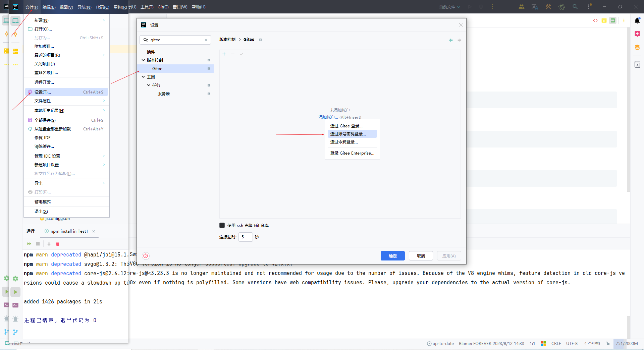
Task: Enable 使用 ssh 克隆 Git 仓库 checkbox
Action: coord(222,225)
